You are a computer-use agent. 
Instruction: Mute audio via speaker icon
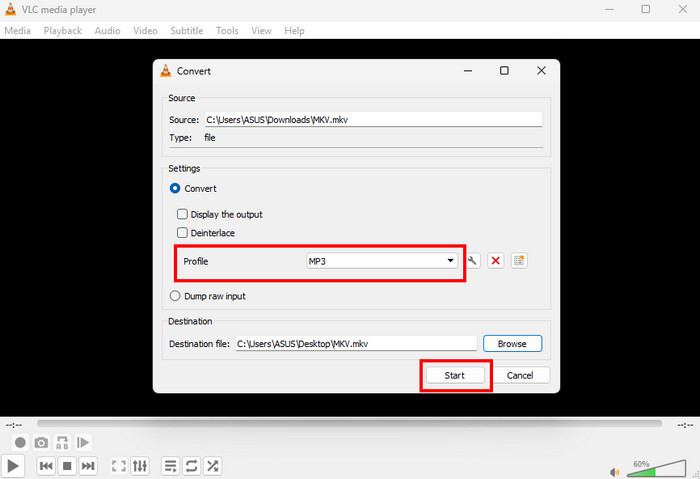pos(615,472)
